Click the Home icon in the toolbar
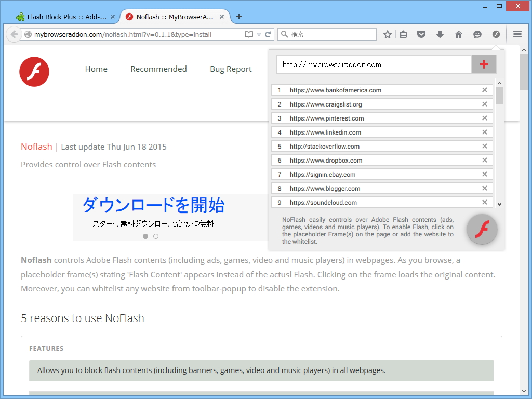The image size is (532, 399). (x=458, y=34)
